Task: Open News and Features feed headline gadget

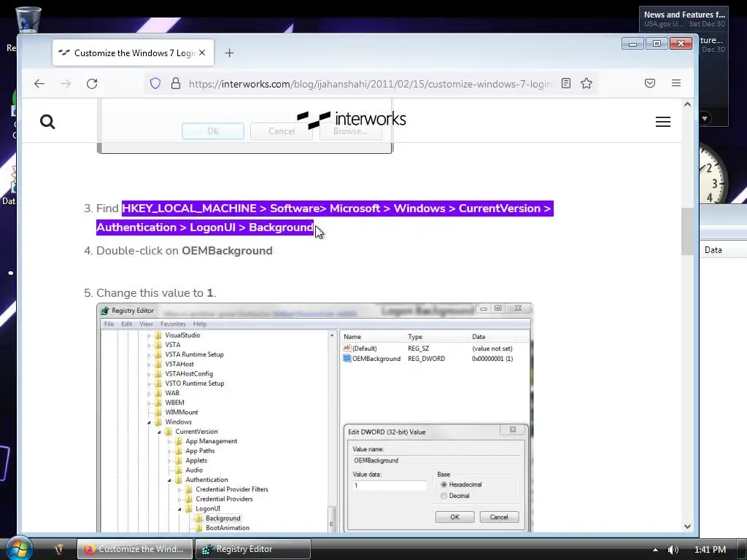Action: click(684, 18)
